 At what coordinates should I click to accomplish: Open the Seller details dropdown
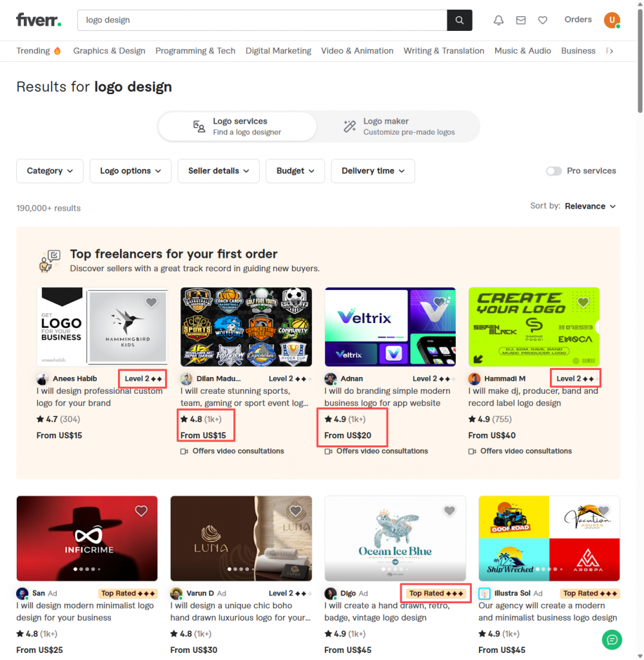point(219,171)
